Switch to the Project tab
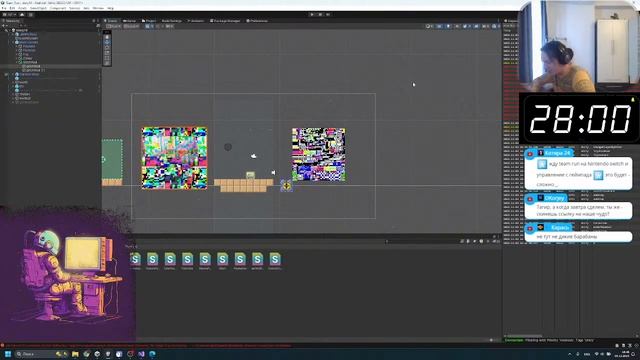 tap(149, 21)
